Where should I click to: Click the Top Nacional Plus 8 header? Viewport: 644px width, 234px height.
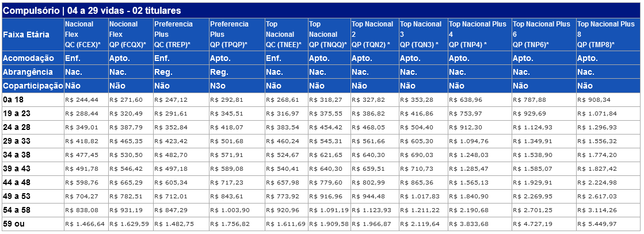pos(608,34)
